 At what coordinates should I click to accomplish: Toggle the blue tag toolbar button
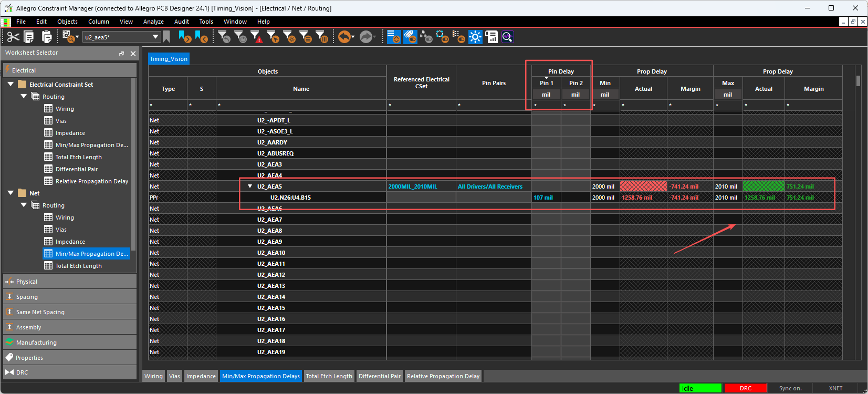(410, 37)
